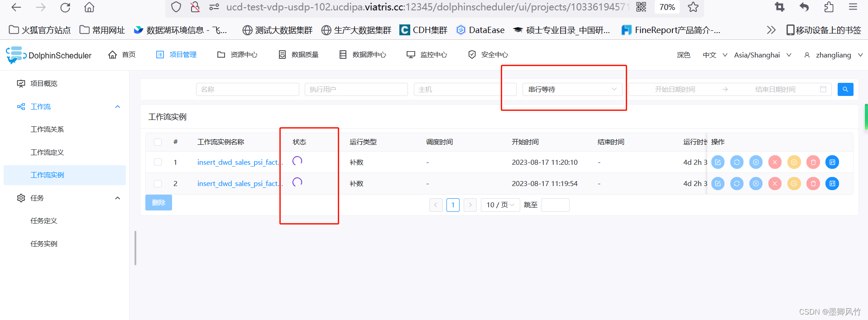Check the checkbox for row 2
This screenshot has width=868, height=320.
158,184
